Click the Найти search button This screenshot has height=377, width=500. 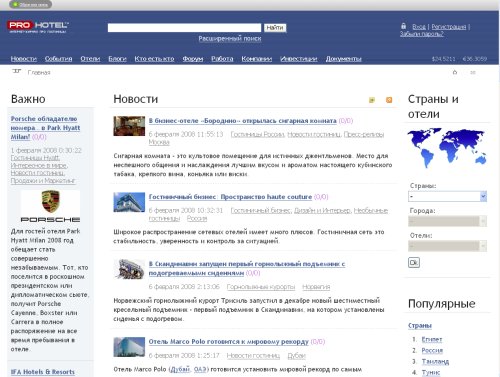pyautogui.click(x=275, y=28)
